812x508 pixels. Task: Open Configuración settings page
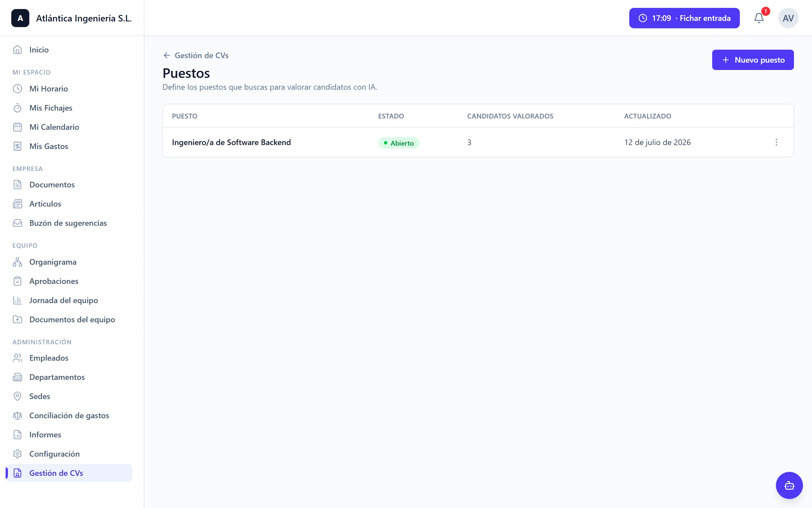(69, 454)
